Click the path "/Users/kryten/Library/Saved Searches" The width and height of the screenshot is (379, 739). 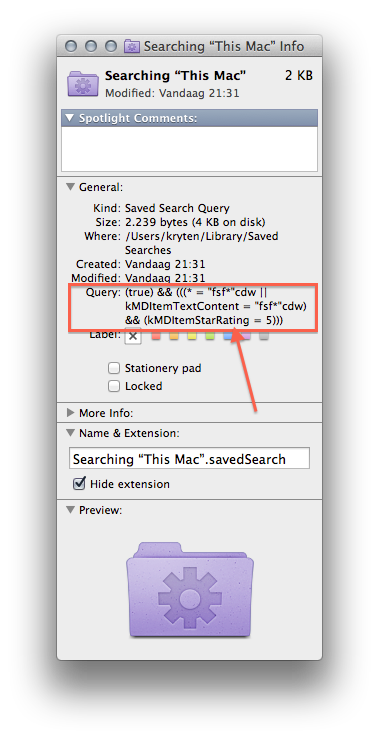[x=202, y=243]
